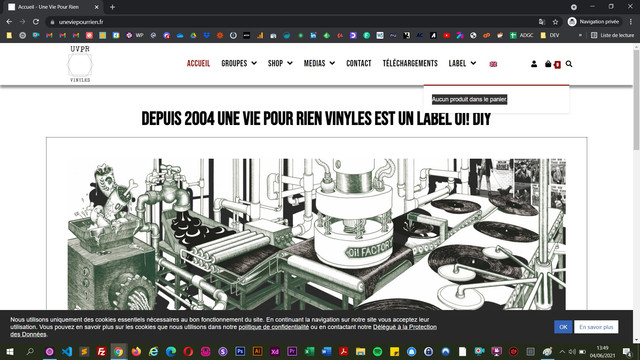The image size is (640, 360).
Task: Open the ADGC bookmark
Action: (522, 36)
